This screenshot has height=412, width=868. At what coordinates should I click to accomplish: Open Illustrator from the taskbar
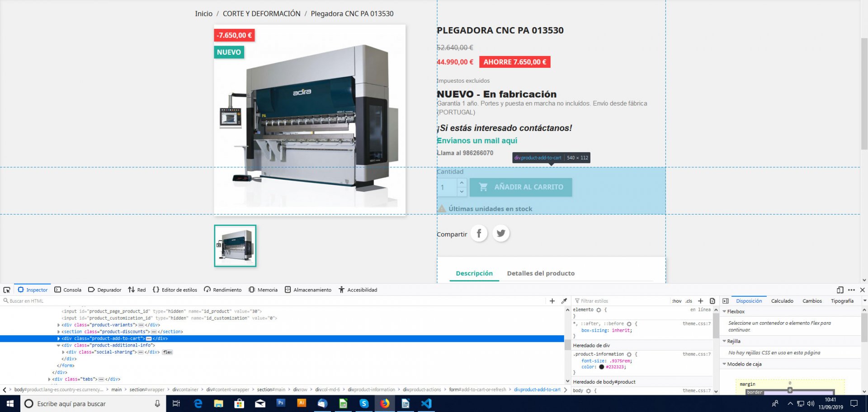pos(302,403)
